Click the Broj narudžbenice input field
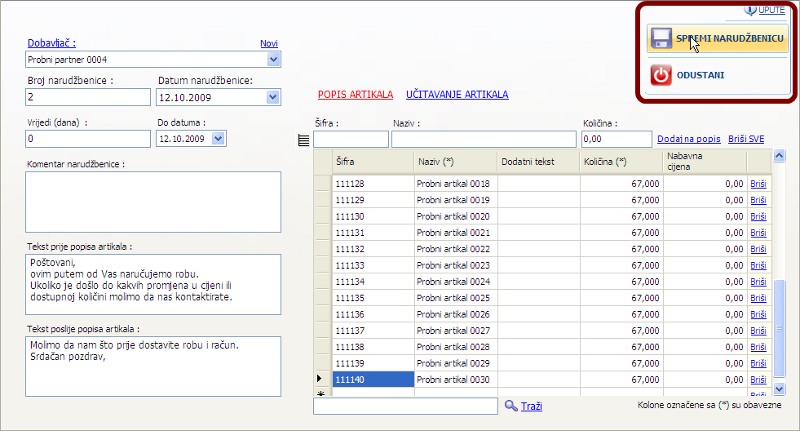This screenshot has height=431, width=800. pos(86,97)
